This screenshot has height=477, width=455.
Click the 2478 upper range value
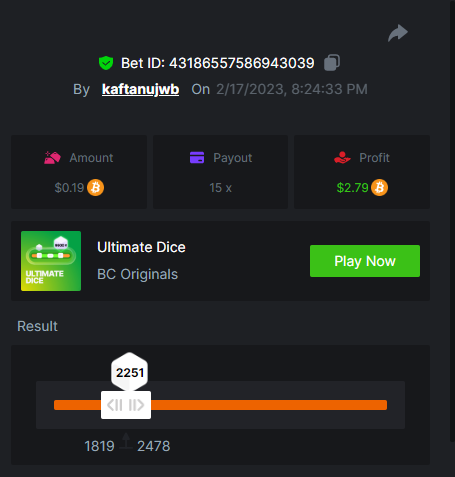point(154,446)
